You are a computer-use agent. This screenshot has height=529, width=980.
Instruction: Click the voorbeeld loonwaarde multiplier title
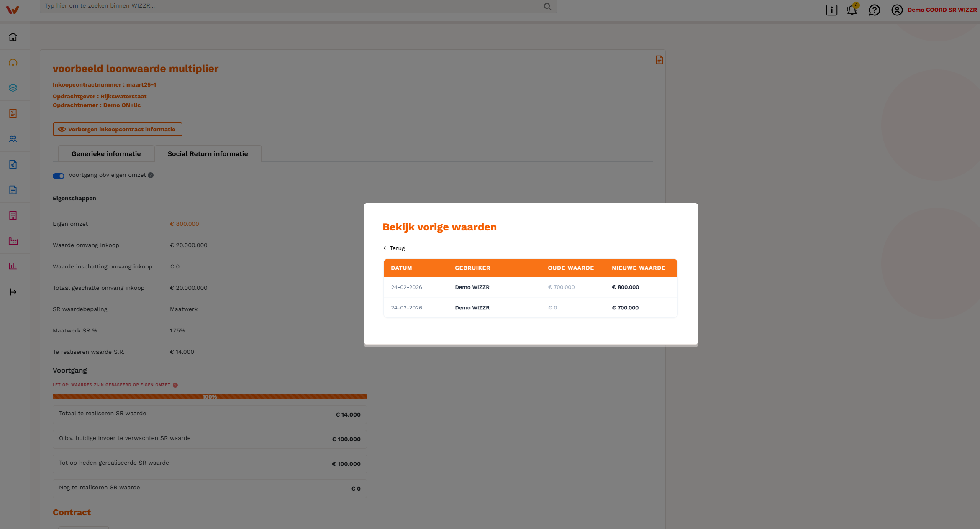tap(136, 69)
